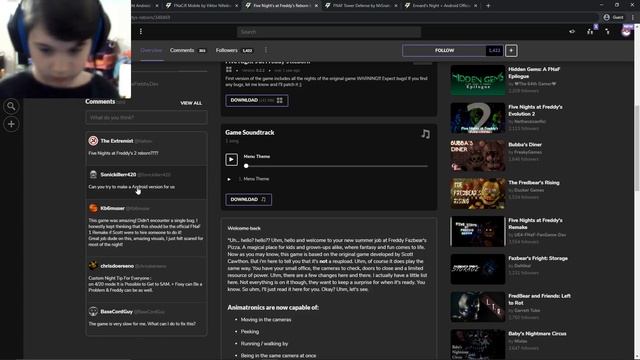Click the FOLLOW button
640x360 pixels.
[444, 51]
